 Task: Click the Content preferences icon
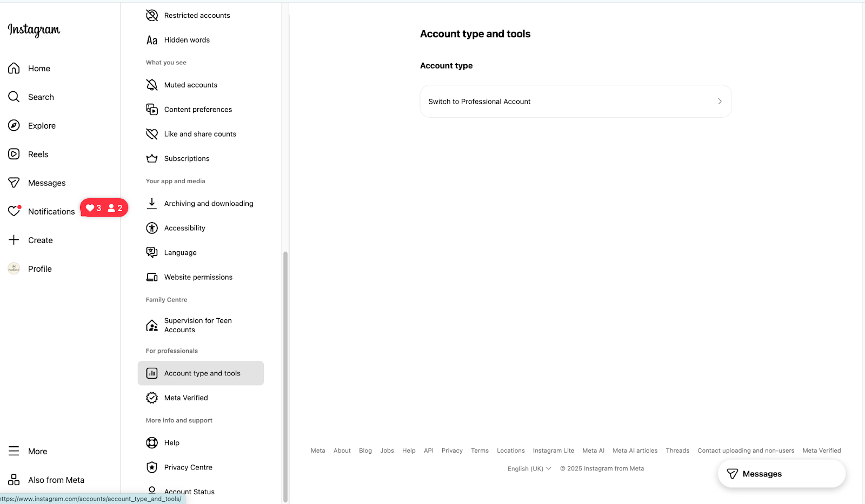coord(152,109)
